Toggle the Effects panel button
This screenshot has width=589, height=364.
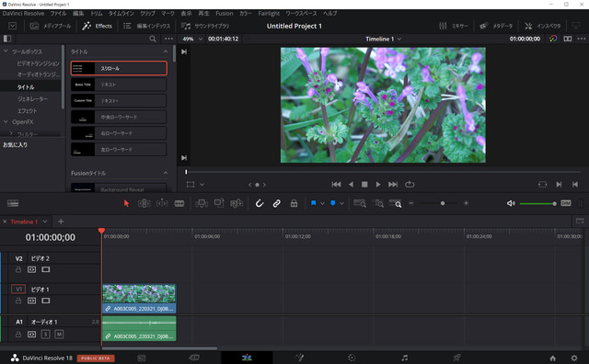pyautogui.click(x=98, y=26)
